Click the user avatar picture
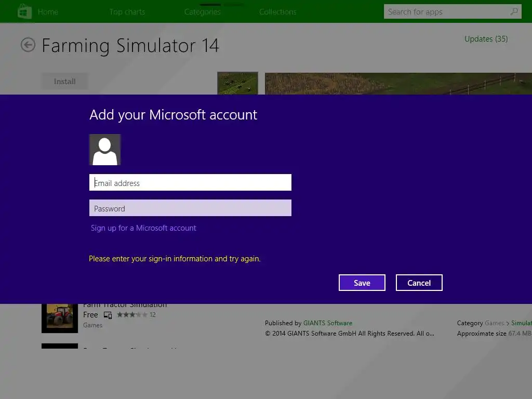The image size is (532, 399). pos(105,150)
